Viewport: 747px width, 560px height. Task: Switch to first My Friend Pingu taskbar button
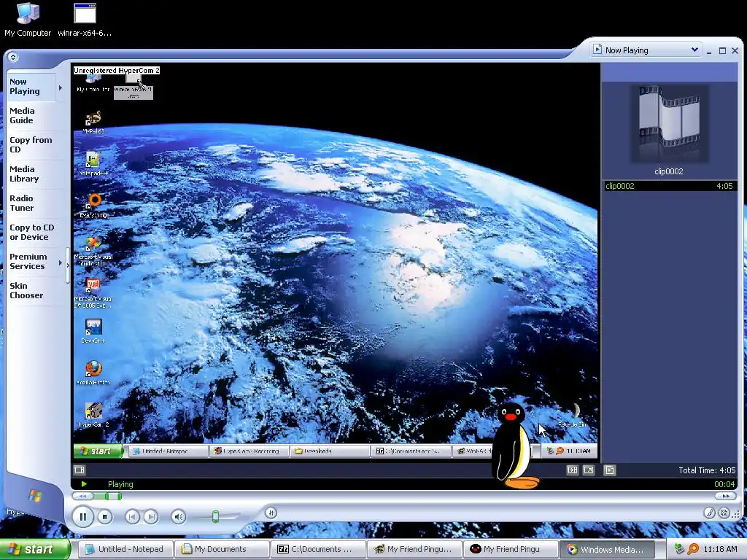click(x=414, y=549)
